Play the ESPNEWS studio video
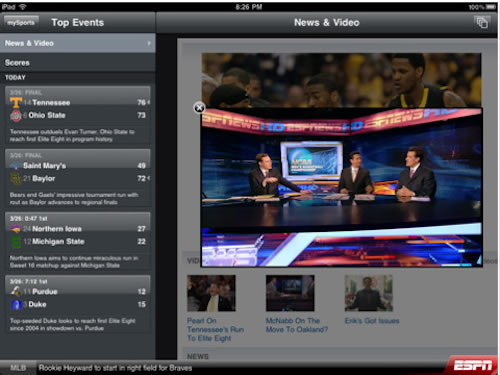This screenshot has height=375, width=500. [x=342, y=187]
